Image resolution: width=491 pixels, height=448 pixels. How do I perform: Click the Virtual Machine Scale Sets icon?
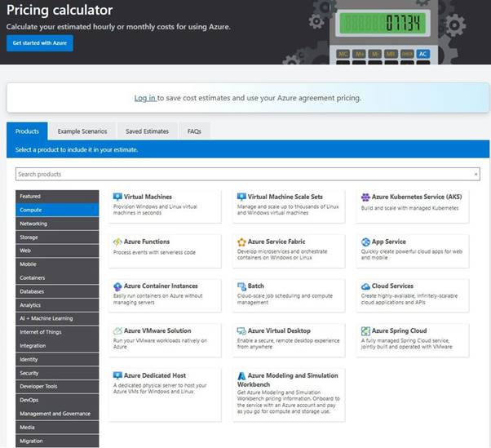click(x=241, y=197)
